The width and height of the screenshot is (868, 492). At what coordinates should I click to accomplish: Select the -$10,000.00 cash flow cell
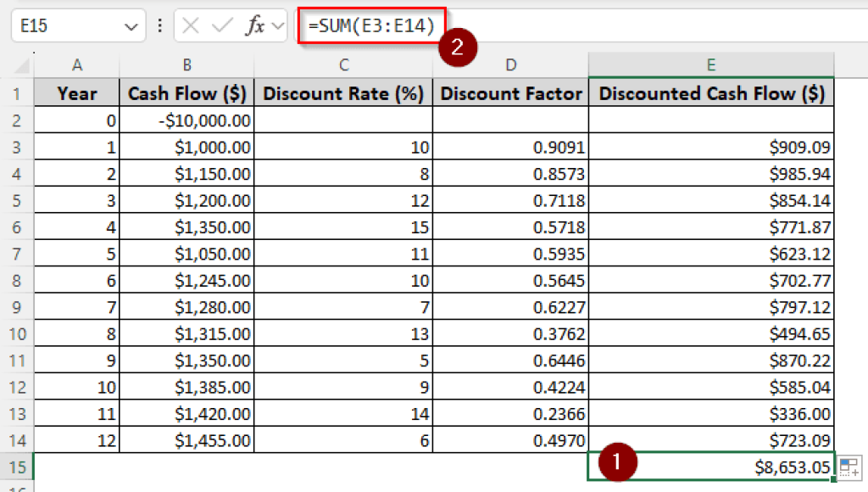click(186, 120)
